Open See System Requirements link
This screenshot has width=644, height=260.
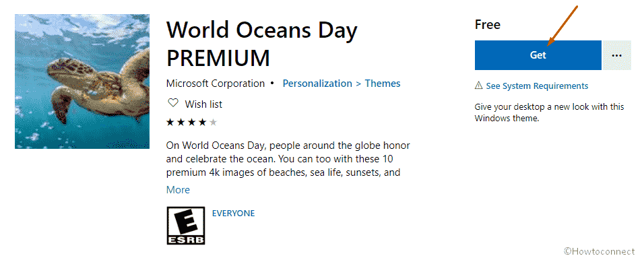click(537, 86)
